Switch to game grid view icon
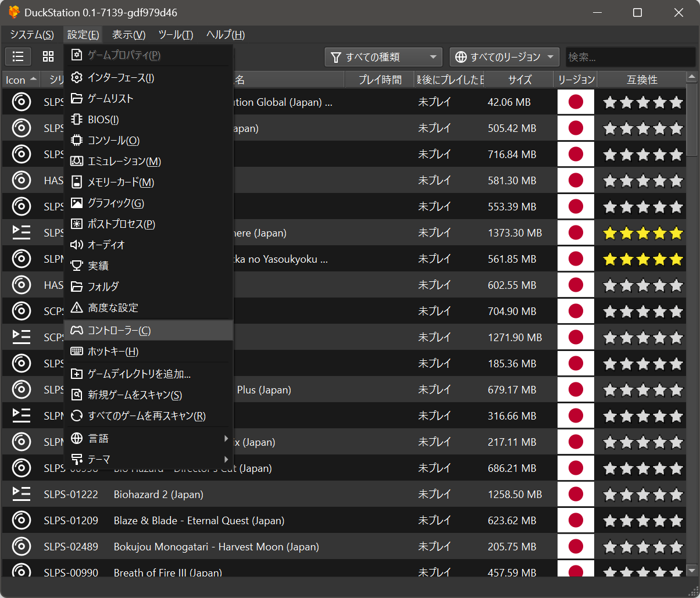This screenshot has width=700, height=598. click(x=48, y=56)
